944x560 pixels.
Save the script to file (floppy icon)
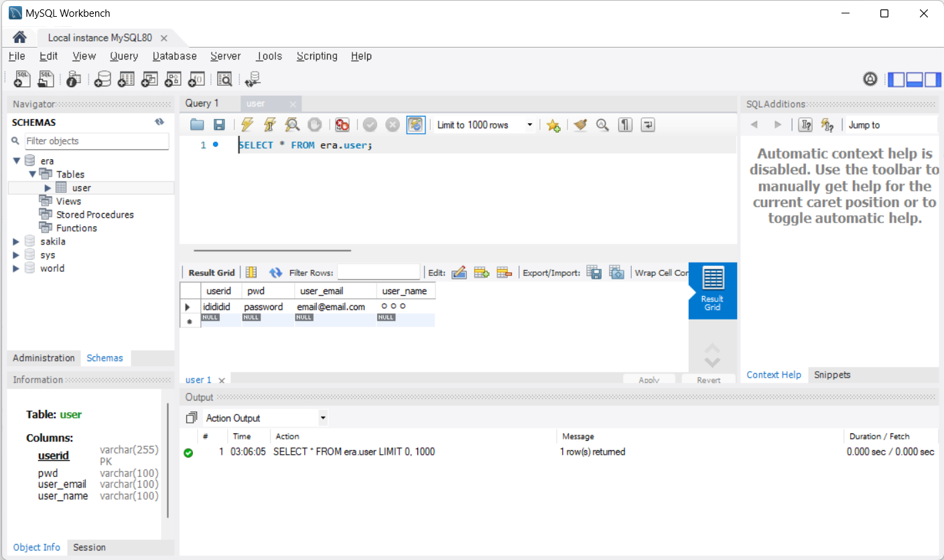[x=219, y=125]
